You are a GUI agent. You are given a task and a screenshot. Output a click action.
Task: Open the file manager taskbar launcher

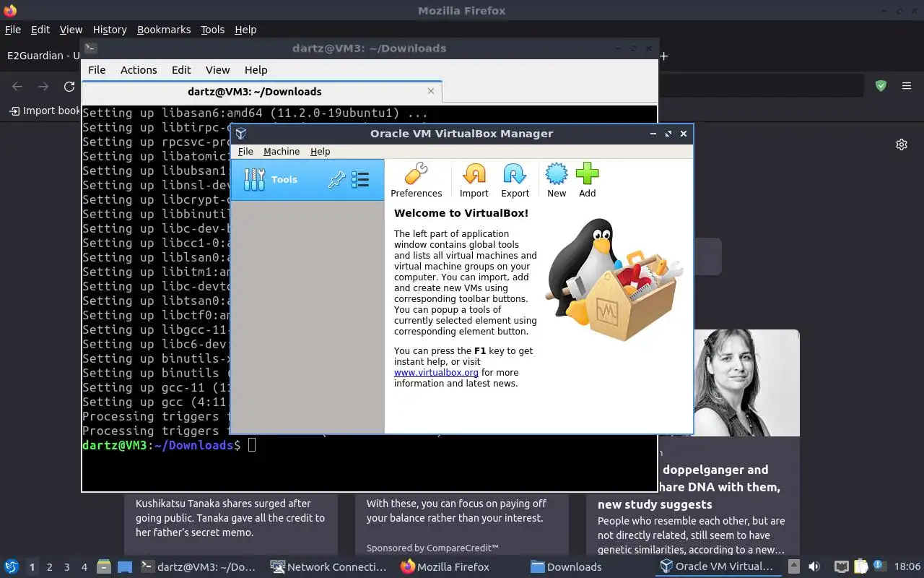(x=103, y=567)
